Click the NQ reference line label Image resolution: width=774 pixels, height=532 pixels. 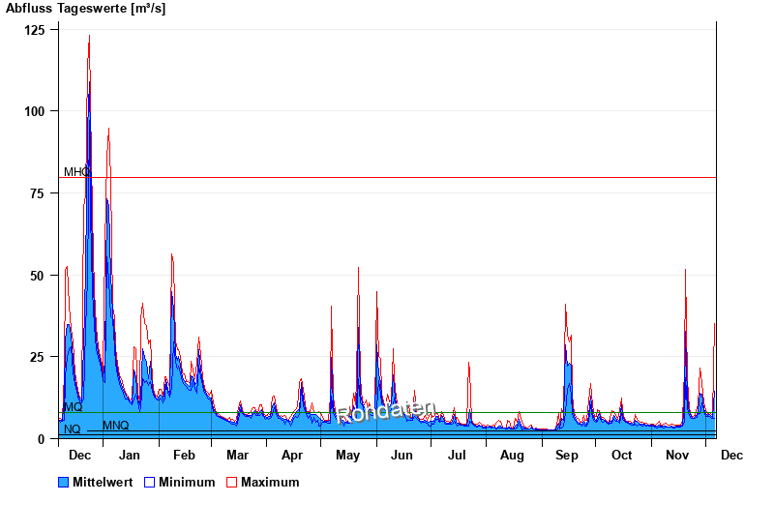[72, 429]
